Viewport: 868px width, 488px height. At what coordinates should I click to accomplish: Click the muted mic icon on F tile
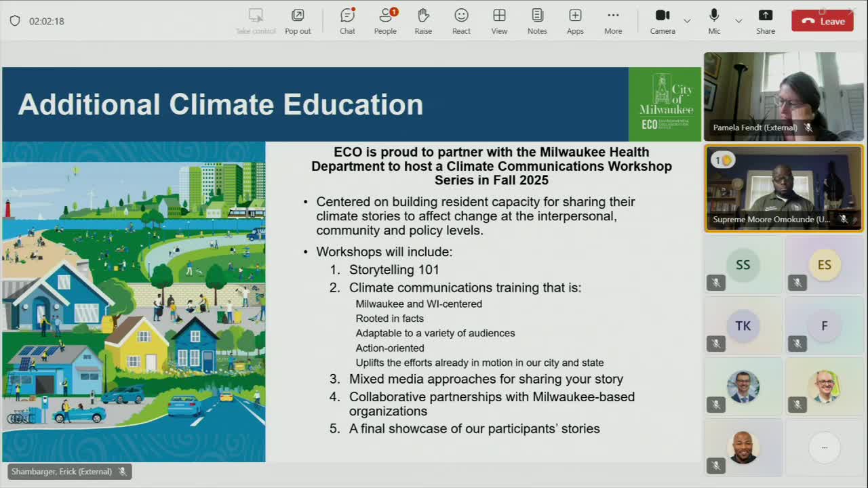pyautogui.click(x=797, y=344)
